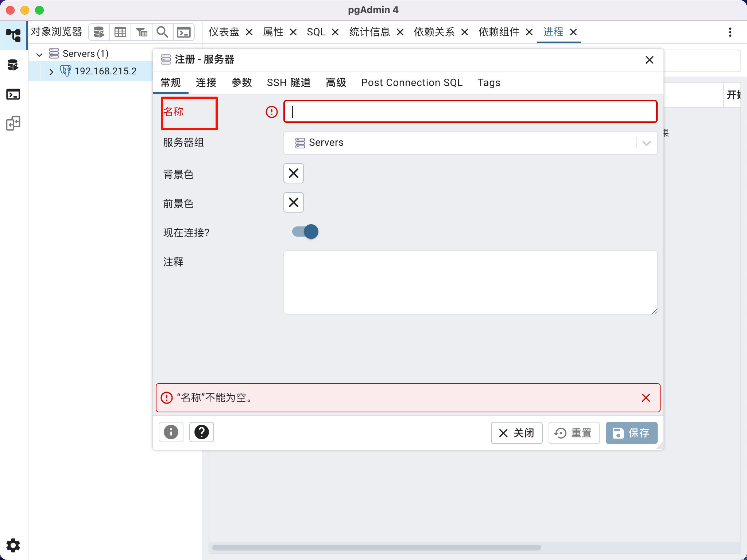Select the filter icon in browser toolbar
The image size is (747, 560).
point(142,32)
